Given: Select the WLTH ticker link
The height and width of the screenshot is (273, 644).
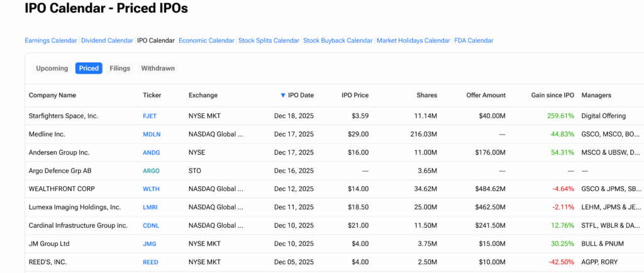Looking at the screenshot, I should (x=151, y=189).
